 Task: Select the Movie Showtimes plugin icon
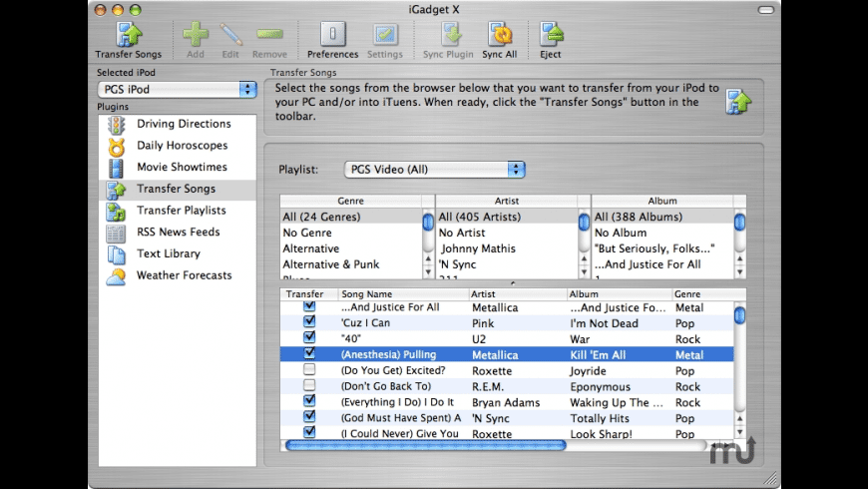[117, 168]
